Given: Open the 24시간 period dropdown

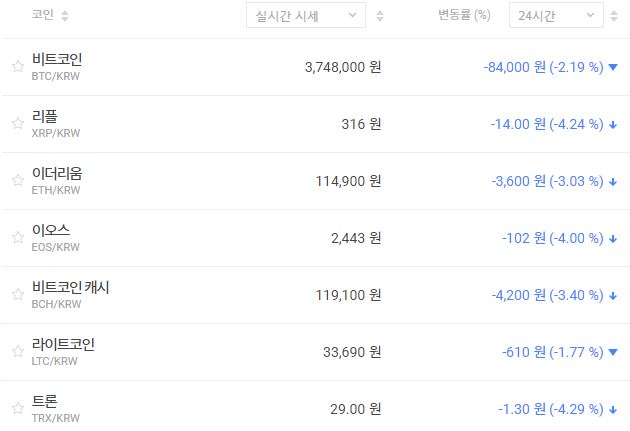Looking at the screenshot, I should coord(555,16).
